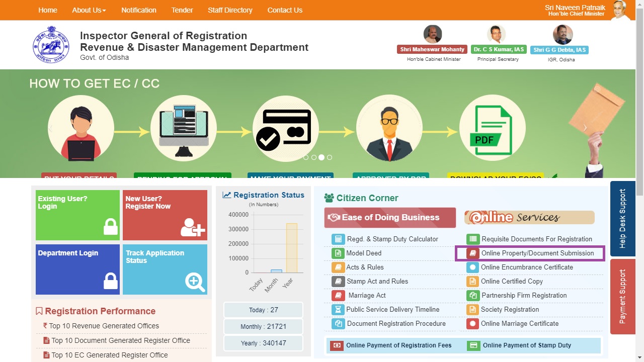Click the Regd. & Stamp Duty Calculator icon
Screen dimensions: 644x362
click(x=338, y=239)
